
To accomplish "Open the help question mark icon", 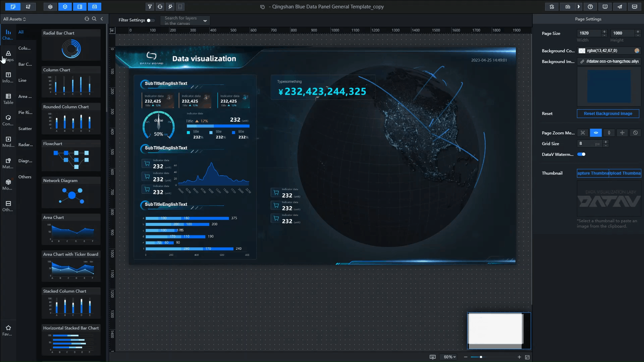I will point(590,7).
